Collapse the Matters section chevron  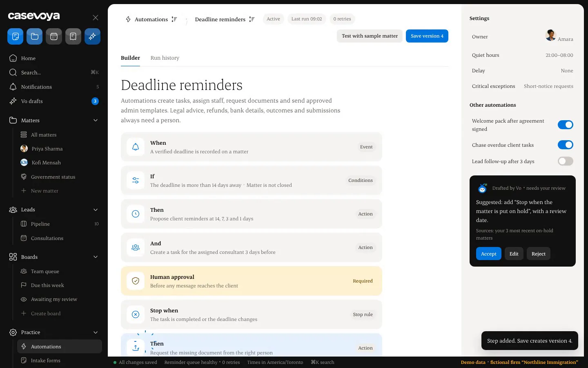96,120
